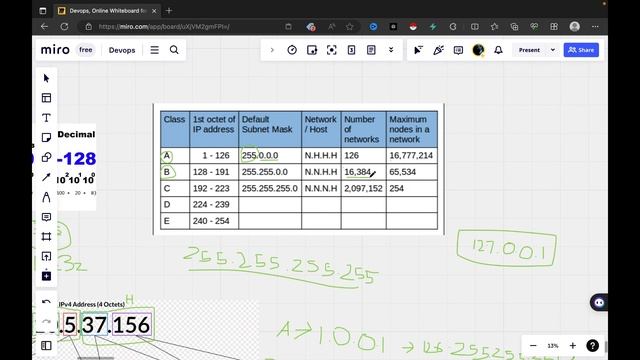The image size is (640, 360).
Task: Click the IPv4 Address (4 Octets) label
Action: click(92, 304)
